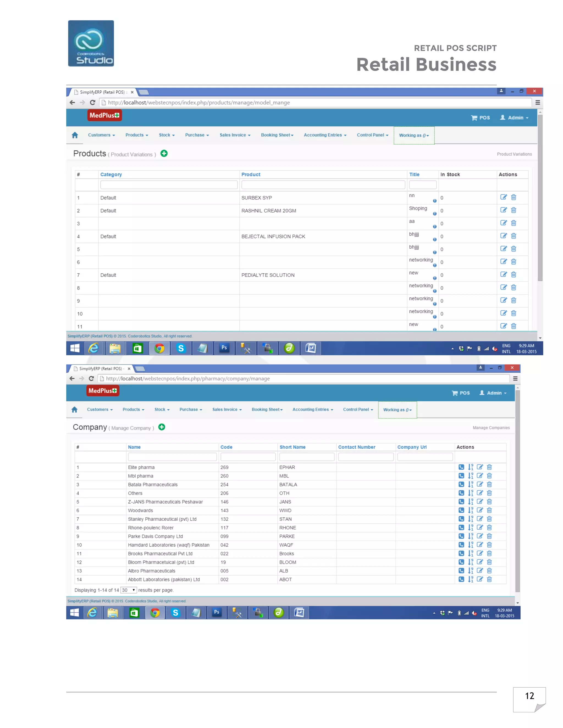Delete the SURBEX SYP product row
Image resolution: width=563 pixels, height=728 pixels.
tap(514, 197)
